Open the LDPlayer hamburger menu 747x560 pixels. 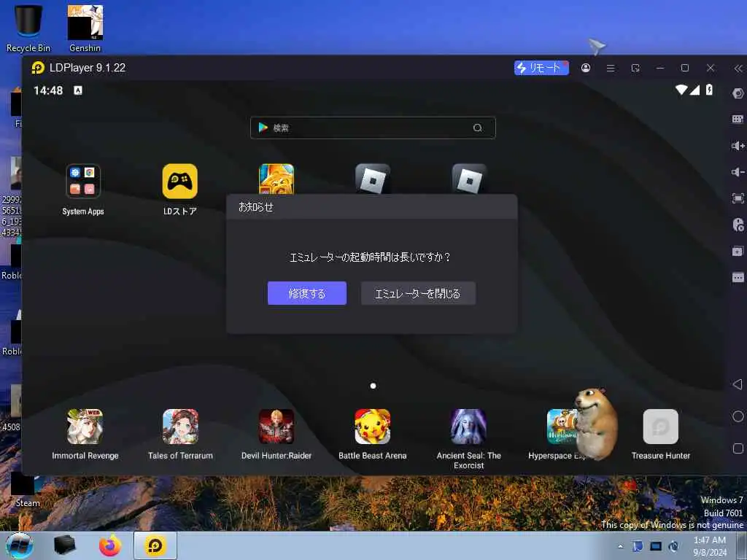click(x=611, y=68)
